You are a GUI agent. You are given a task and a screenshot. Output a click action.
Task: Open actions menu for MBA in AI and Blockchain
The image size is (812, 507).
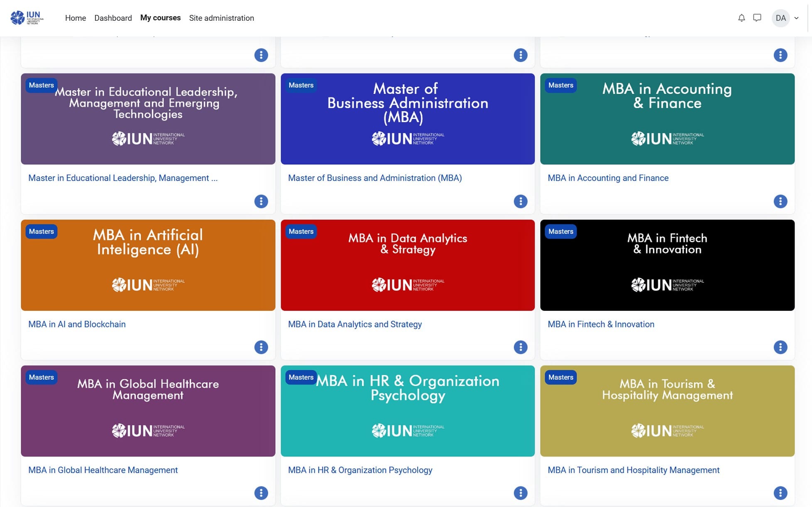pyautogui.click(x=261, y=347)
